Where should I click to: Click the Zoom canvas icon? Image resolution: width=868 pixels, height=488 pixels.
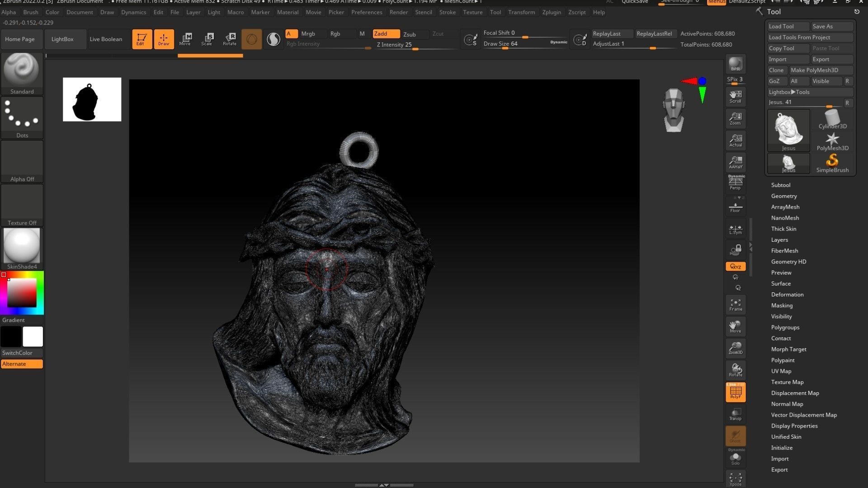(x=736, y=118)
